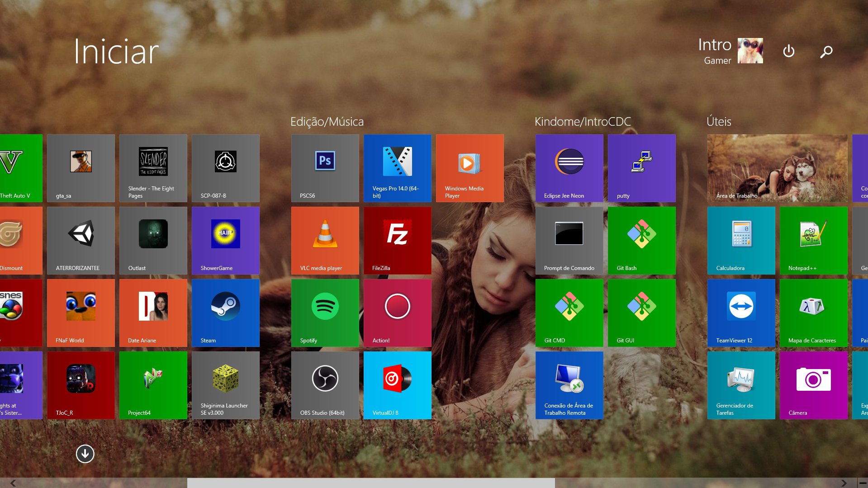Image resolution: width=868 pixels, height=488 pixels.
Task: Open the FileZilla tile
Action: 398,241
